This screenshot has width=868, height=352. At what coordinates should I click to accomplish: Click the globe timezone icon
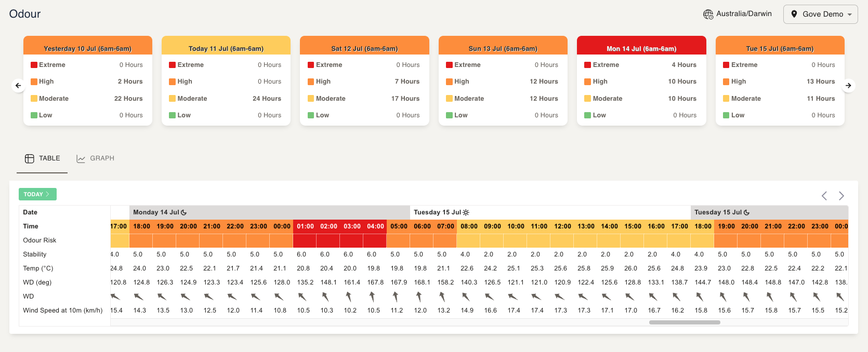point(708,15)
